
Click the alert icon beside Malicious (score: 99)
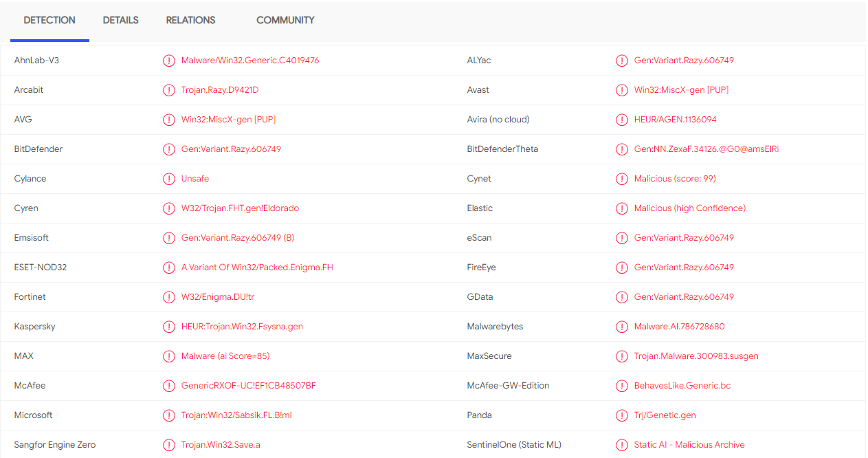pos(622,179)
